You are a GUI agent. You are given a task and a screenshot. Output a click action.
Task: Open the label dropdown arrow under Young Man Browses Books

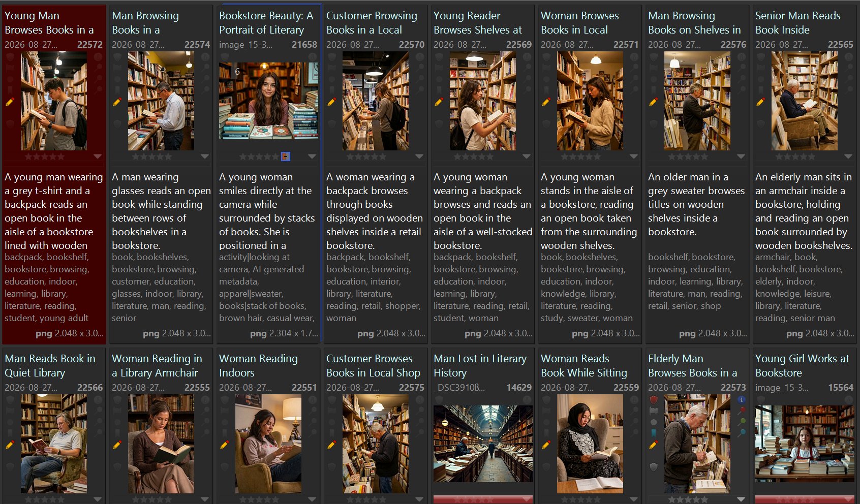coord(98,156)
